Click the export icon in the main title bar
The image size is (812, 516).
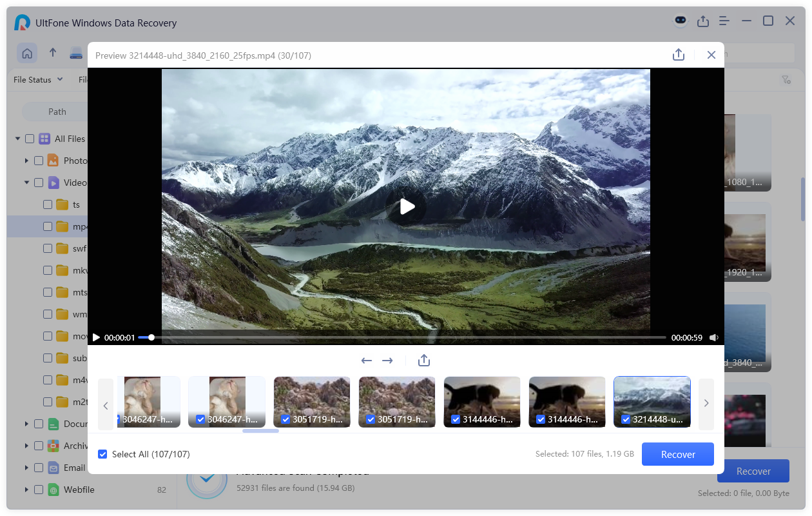pos(703,21)
